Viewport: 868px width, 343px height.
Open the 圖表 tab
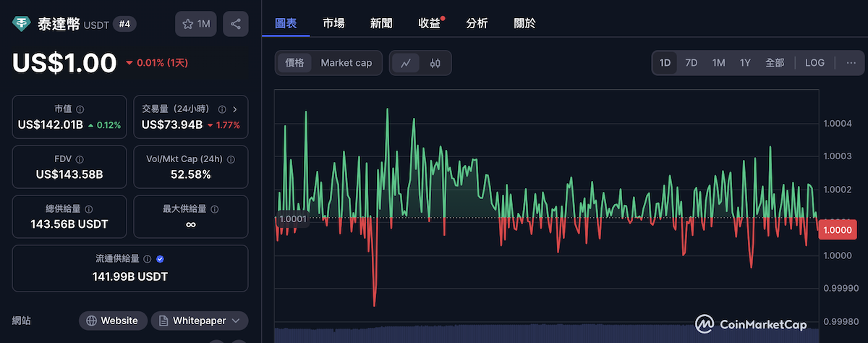(286, 23)
